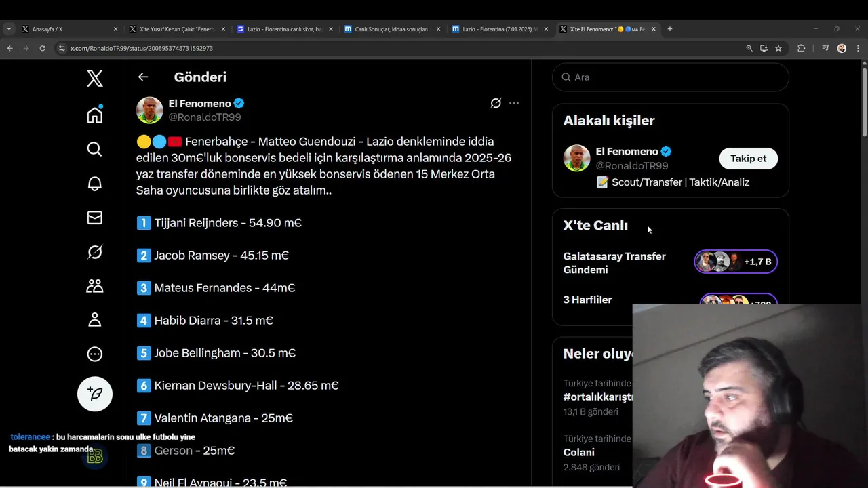Switch to Canlı Sonuçlar tab
This screenshot has width=868, height=488.
(391, 29)
